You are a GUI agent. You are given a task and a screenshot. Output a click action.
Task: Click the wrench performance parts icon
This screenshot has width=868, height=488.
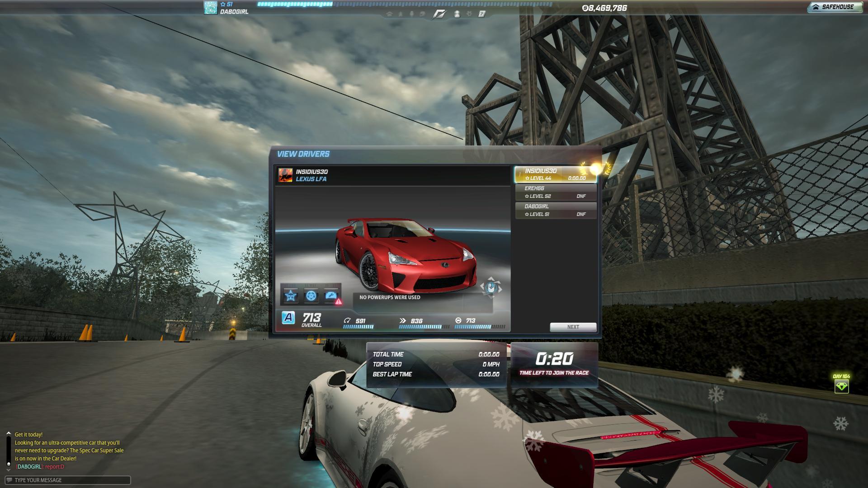point(331,296)
